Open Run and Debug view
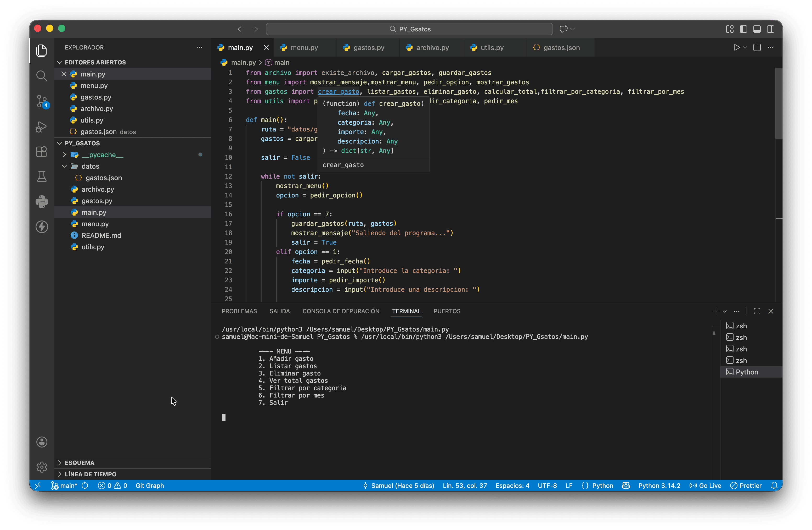 (42, 127)
